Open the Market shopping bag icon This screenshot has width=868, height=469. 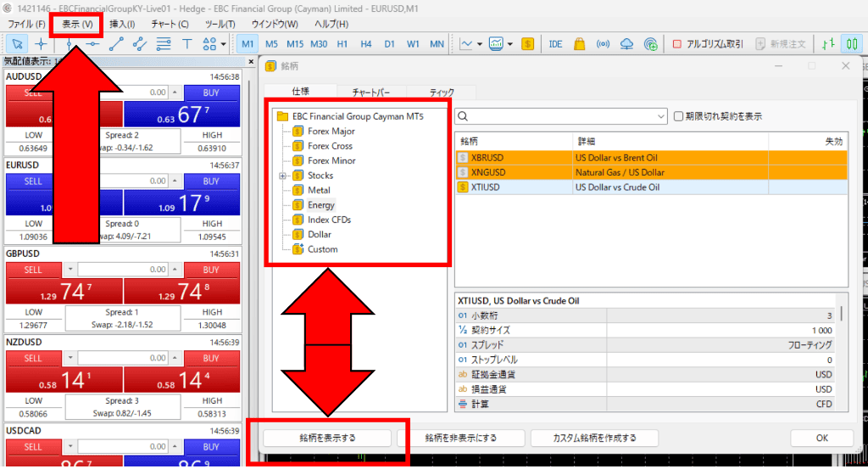click(579, 44)
